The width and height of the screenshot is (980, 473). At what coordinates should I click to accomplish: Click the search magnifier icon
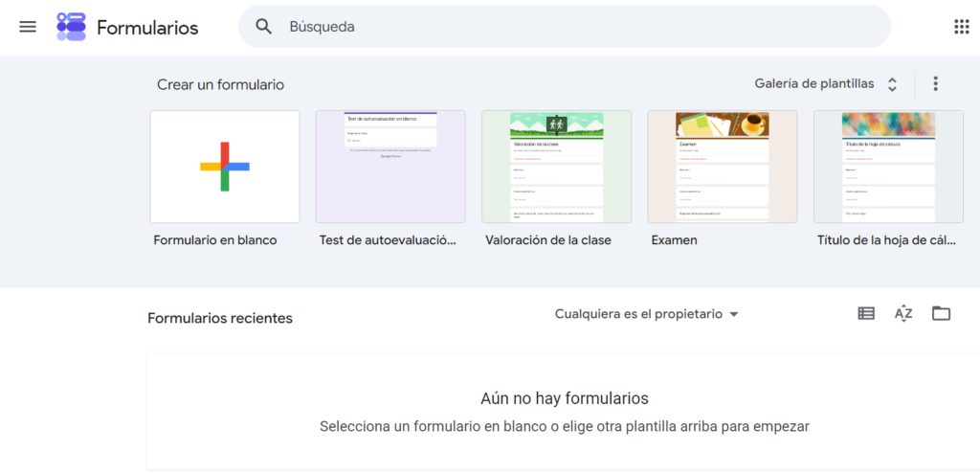(264, 26)
